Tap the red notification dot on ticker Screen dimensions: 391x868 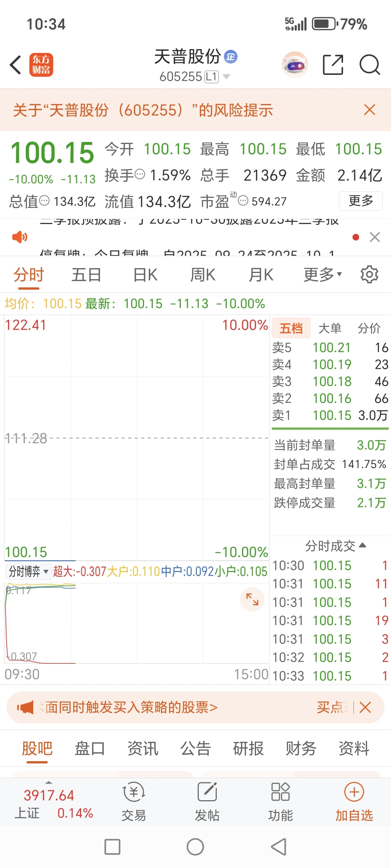point(355,237)
